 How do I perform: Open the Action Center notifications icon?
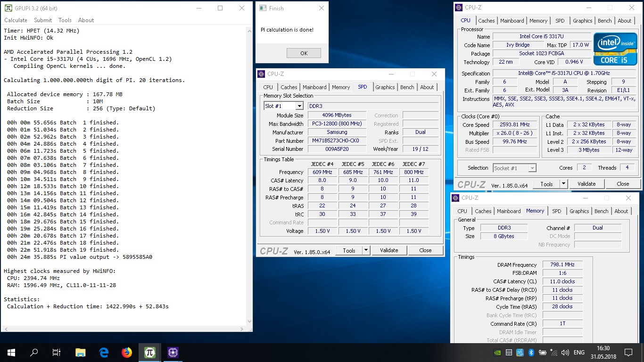628,352
